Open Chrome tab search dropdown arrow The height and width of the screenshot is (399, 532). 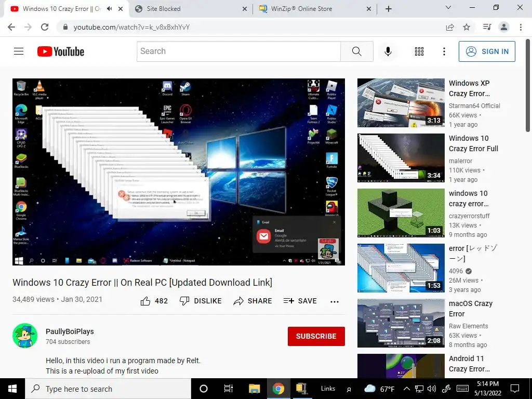(x=448, y=7)
